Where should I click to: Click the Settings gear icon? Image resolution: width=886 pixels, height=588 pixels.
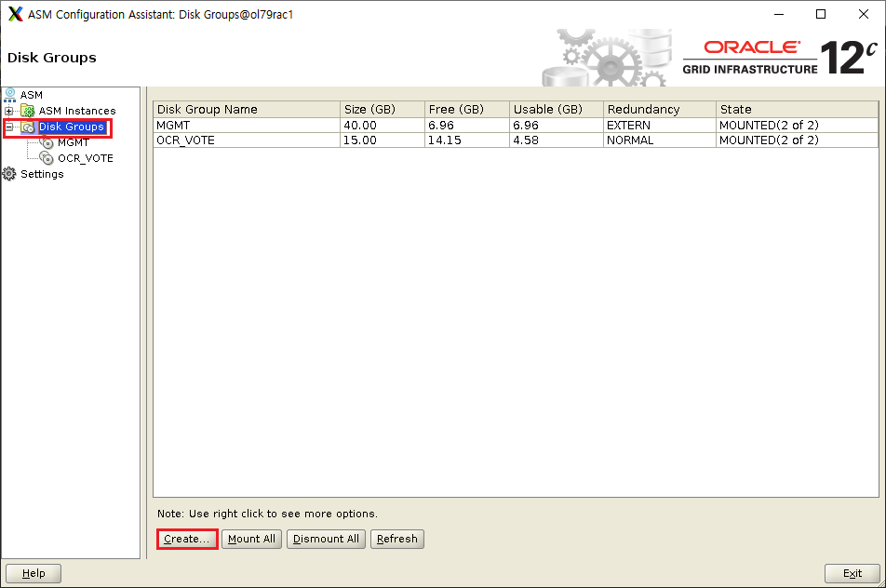(x=9, y=174)
